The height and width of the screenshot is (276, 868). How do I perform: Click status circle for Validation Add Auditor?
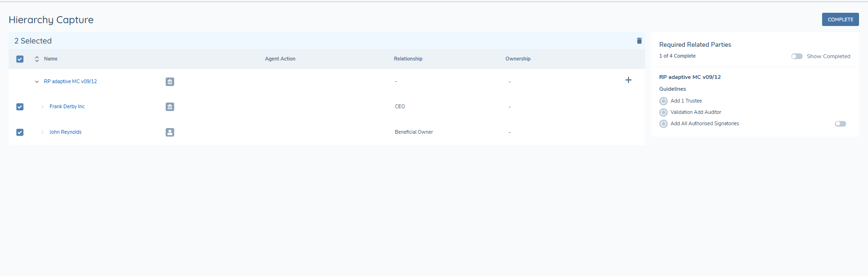point(664,112)
